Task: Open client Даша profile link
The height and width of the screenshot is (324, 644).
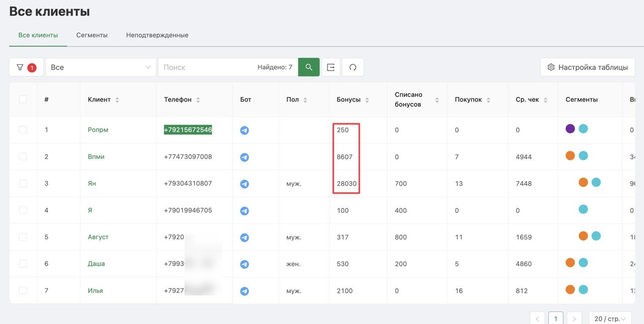Action: [96, 264]
